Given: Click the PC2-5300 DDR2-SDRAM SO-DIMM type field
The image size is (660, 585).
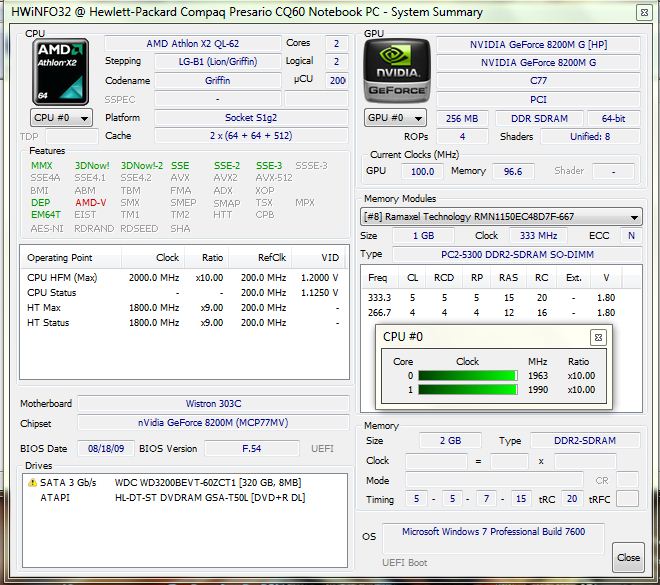Looking at the screenshot, I should tap(517, 255).
